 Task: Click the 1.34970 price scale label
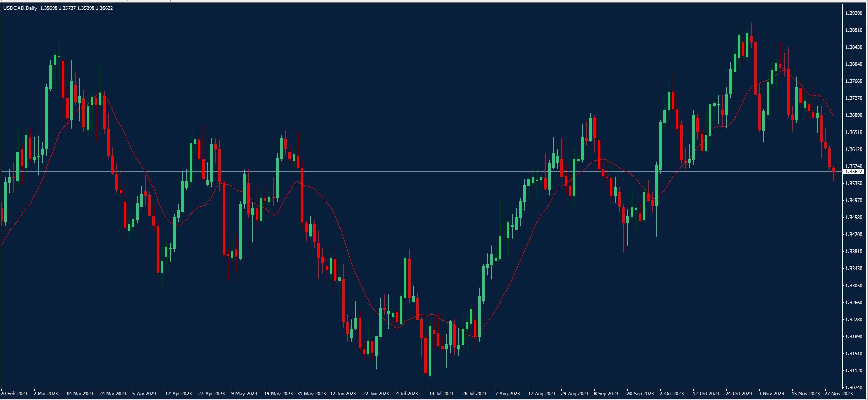point(854,201)
